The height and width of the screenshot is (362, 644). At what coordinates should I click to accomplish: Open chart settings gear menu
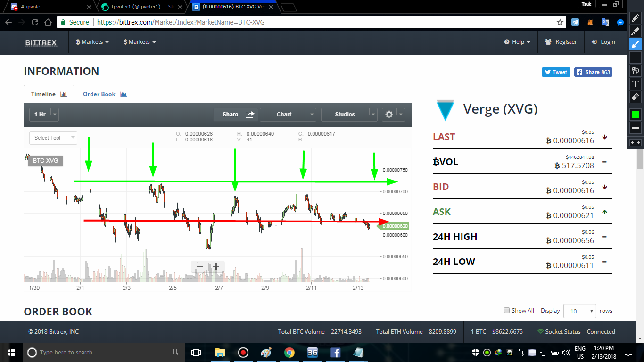click(x=393, y=115)
